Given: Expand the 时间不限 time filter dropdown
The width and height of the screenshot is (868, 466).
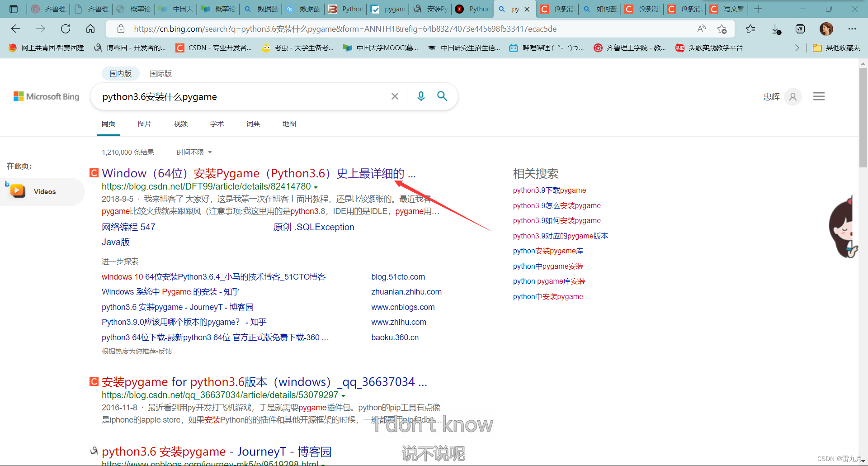Looking at the screenshot, I should 194,152.
